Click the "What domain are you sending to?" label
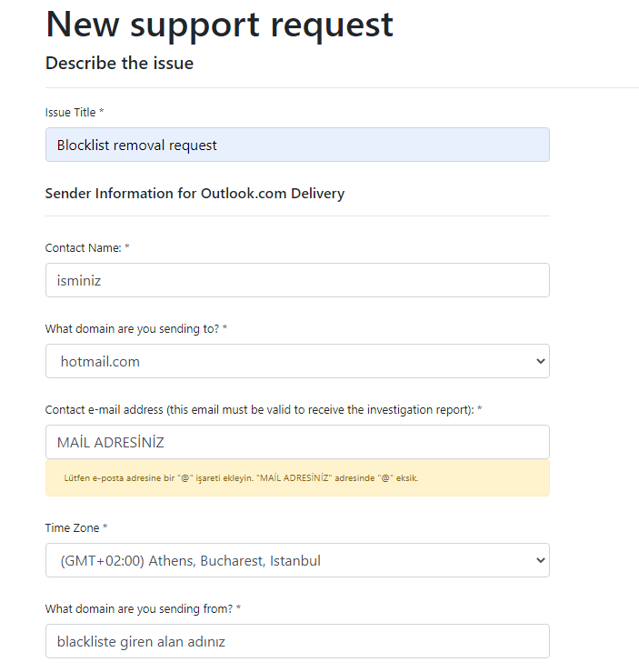This screenshot has width=639, height=672. click(133, 328)
